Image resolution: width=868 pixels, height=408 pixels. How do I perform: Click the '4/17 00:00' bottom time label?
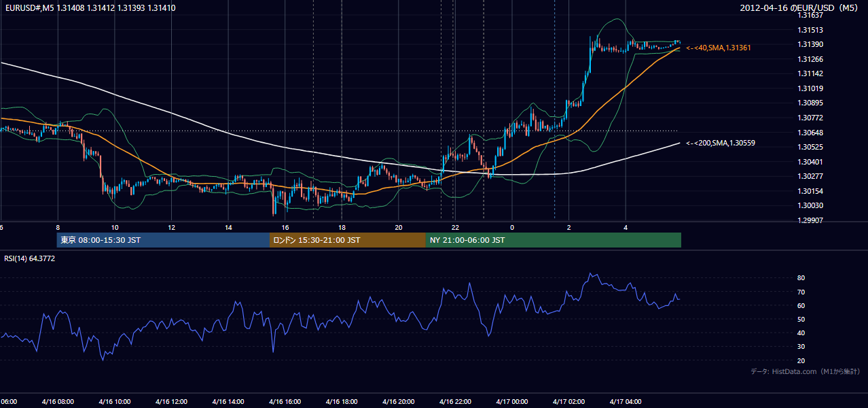pyautogui.click(x=512, y=401)
